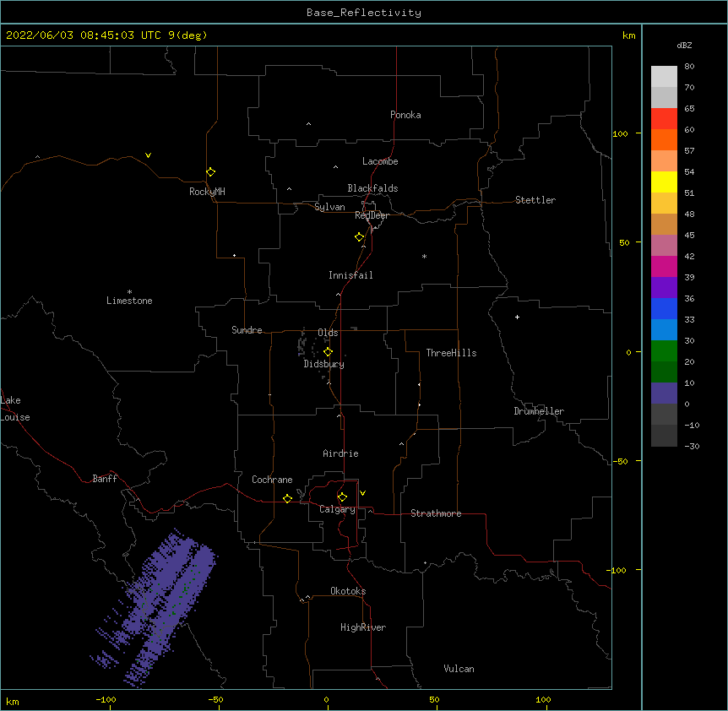The width and height of the screenshot is (728, 711).
Task: Click the Stettler label
Action: pos(535,200)
